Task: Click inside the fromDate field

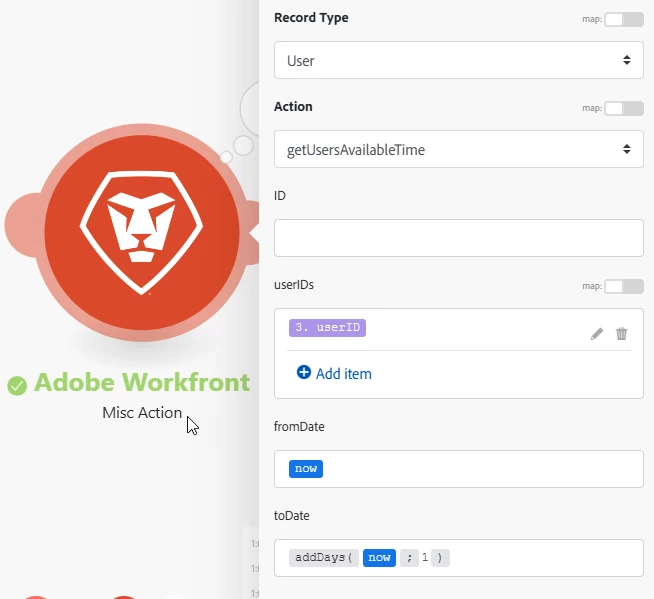Action: pos(459,469)
